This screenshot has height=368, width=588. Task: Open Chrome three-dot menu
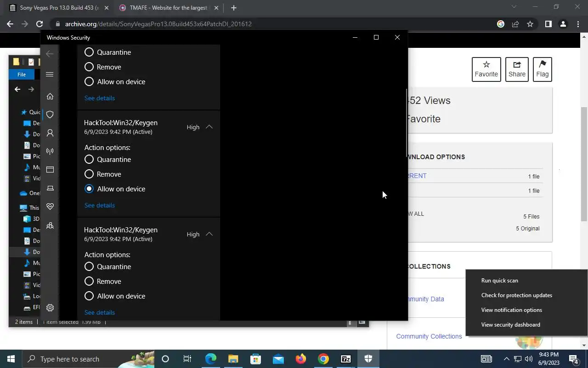click(578, 24)
